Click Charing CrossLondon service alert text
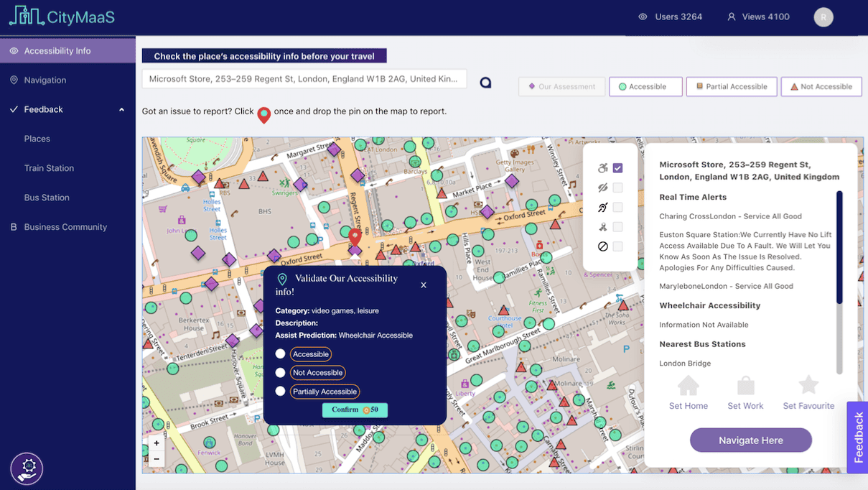This screenshot has width=868, height=490. coord(730,216)
